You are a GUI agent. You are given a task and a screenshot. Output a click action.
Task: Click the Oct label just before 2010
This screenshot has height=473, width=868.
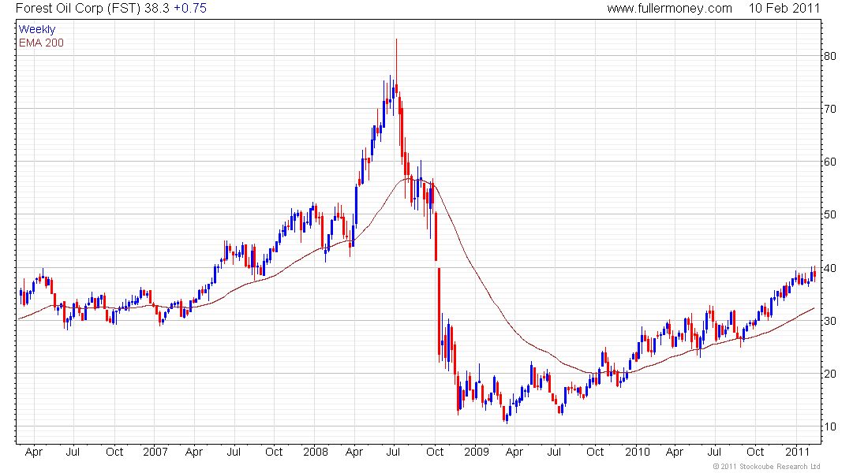[595, 452]
